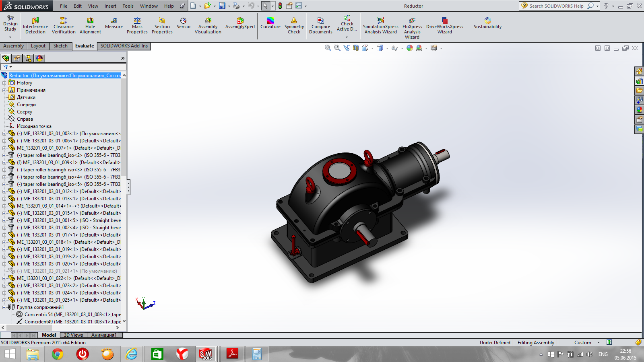Expand the Check Active Document dropdown
The image size is (644, 362).
click(x=347, y=37)
